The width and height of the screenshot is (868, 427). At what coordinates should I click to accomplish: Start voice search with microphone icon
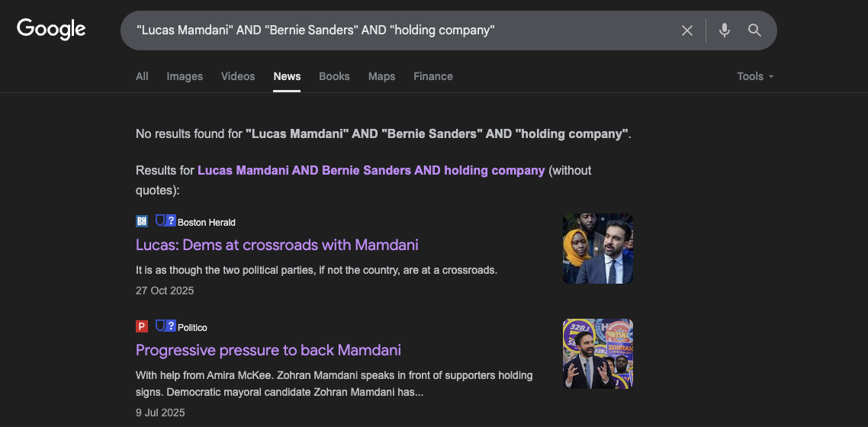pyautogui.click(x=724, y=30)
